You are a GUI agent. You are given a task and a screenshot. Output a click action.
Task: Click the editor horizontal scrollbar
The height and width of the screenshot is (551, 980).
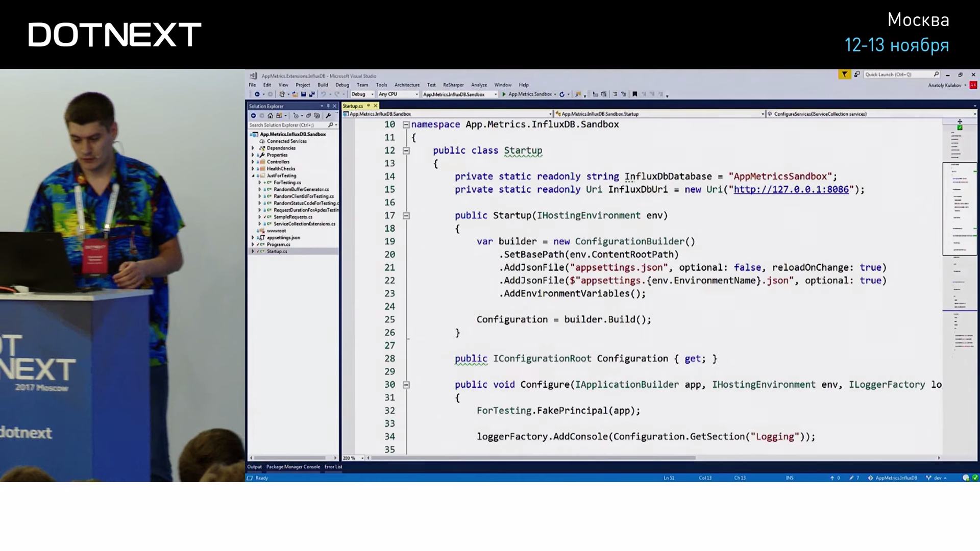click(531, 458)
